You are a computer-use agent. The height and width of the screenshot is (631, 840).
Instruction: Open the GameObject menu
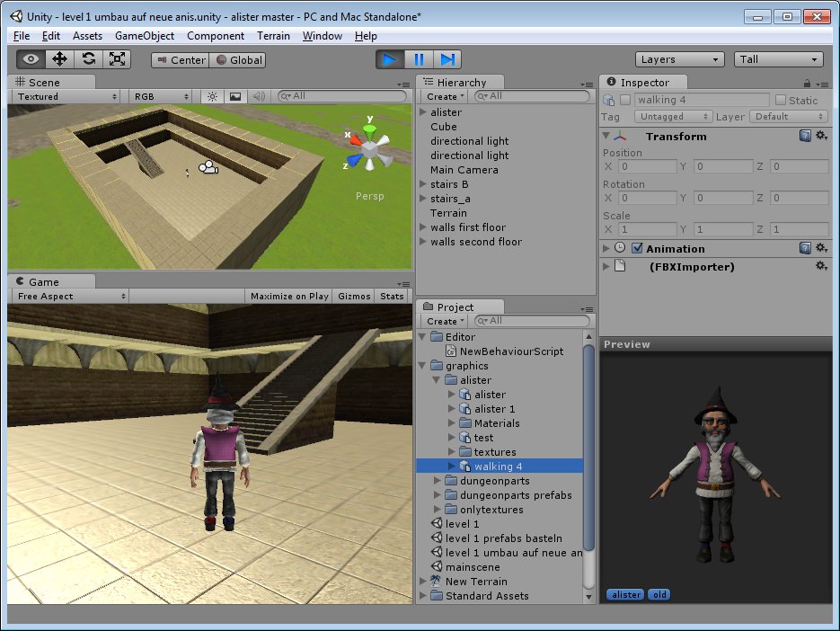pyautogui.click(x=145, y=36)
